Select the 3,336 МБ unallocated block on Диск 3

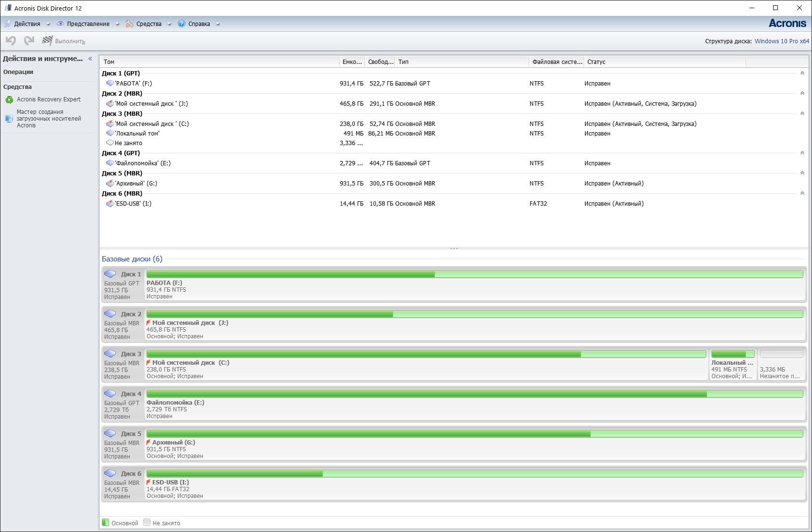tap(781, 364)
